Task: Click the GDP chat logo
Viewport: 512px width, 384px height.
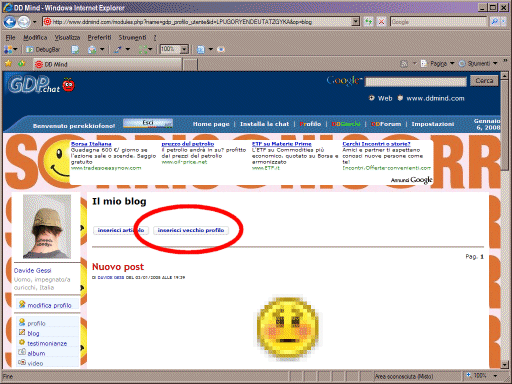Action: coord(41,84)
